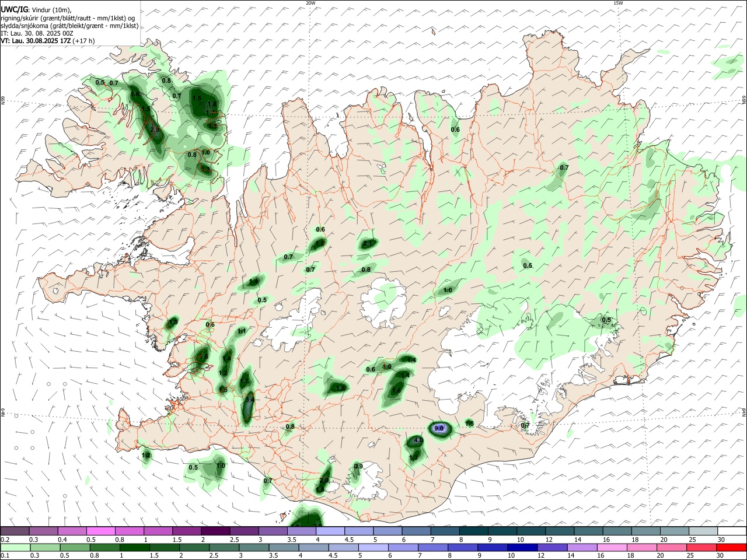Click the upper legend swatch between 8 and 9
Screen dimensions: 747x560
(473, 531)
